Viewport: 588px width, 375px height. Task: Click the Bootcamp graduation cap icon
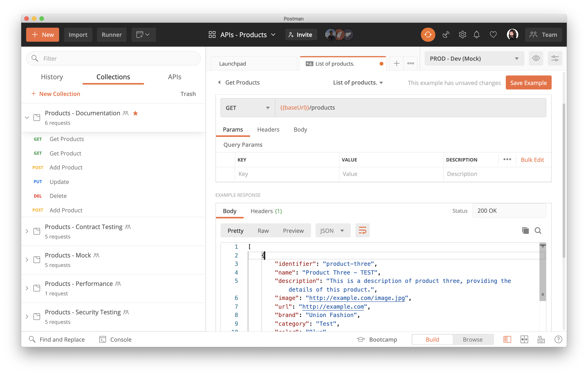point(361,339)
